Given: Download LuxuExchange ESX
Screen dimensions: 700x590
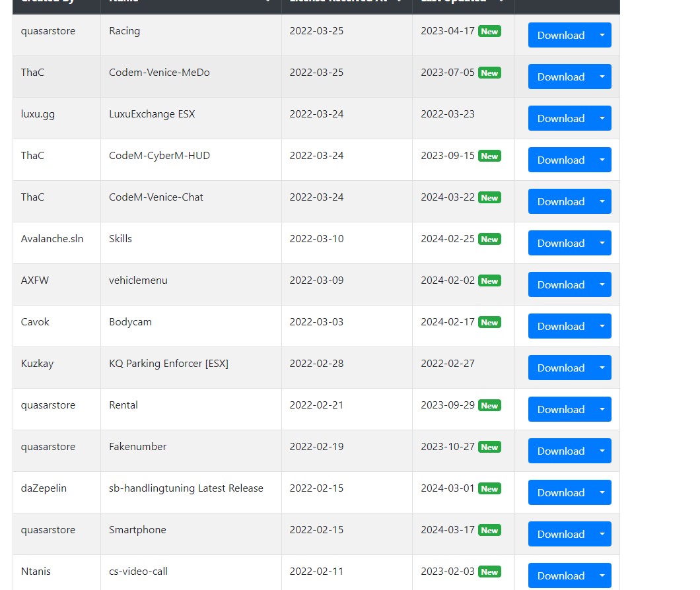Looking at the screenshot, I should click(561, 118).
